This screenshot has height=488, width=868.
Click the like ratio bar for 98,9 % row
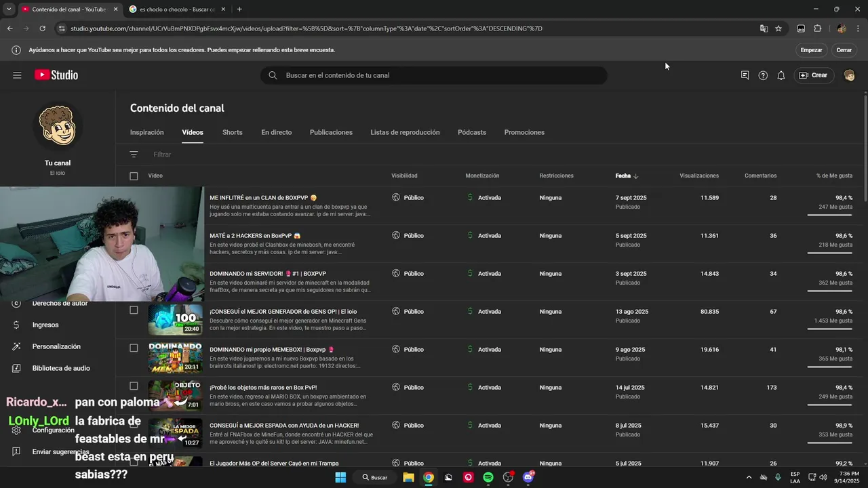[830, 443]
